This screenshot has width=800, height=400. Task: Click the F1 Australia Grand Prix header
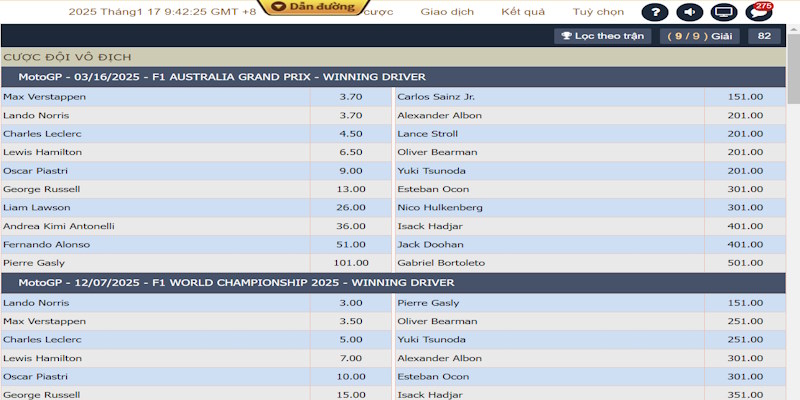393,77
